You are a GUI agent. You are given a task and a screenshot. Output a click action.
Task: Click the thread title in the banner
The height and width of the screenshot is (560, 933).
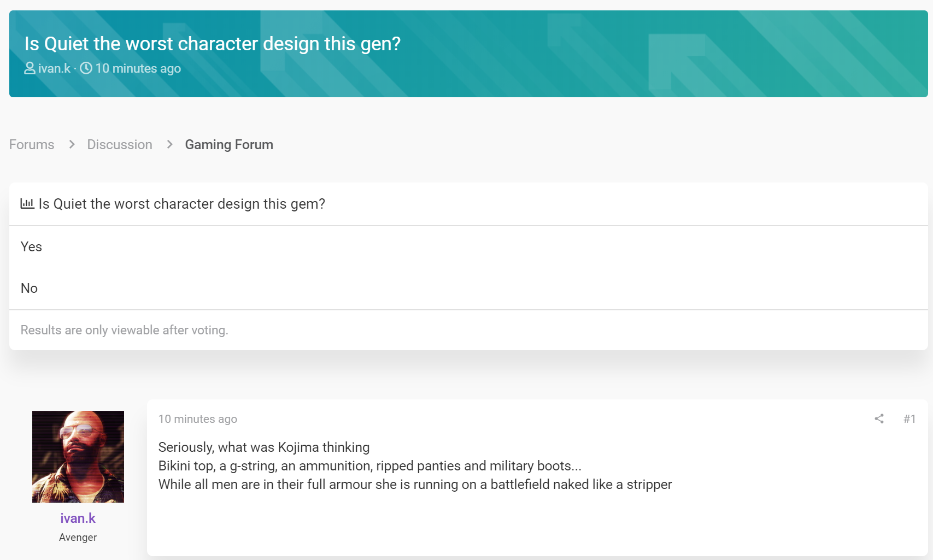213,43
